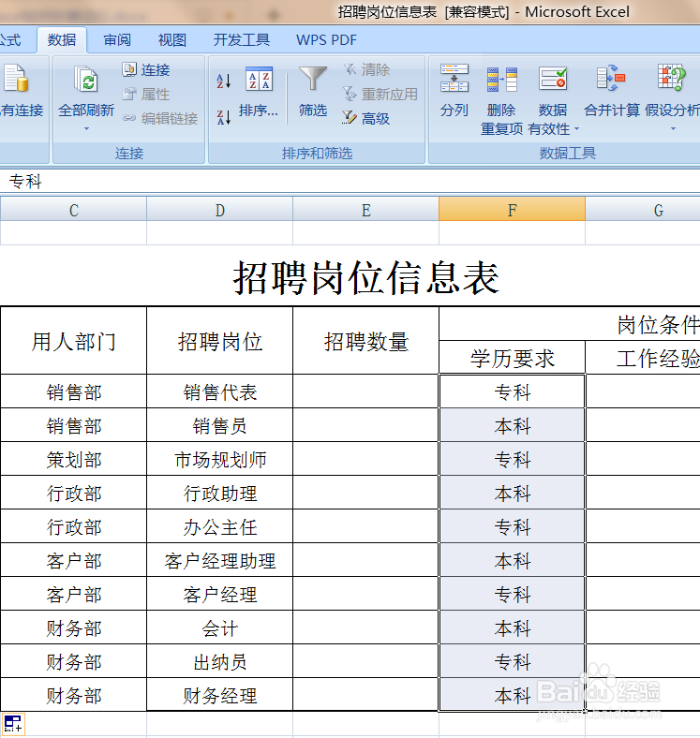Viewport: 700px width, 738px height.
Task: Select the 招聘数量 cell for 办公主任
Action: click(x=365, y=526)
